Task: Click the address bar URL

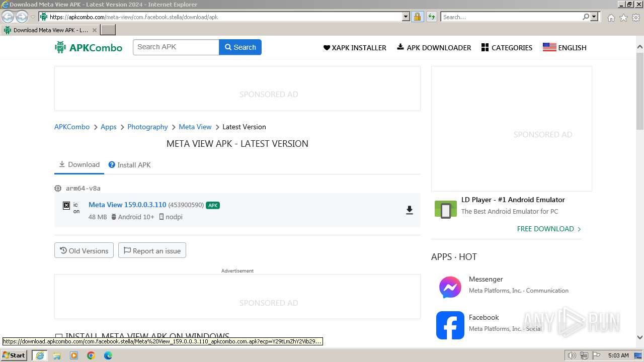Action: 134,17
